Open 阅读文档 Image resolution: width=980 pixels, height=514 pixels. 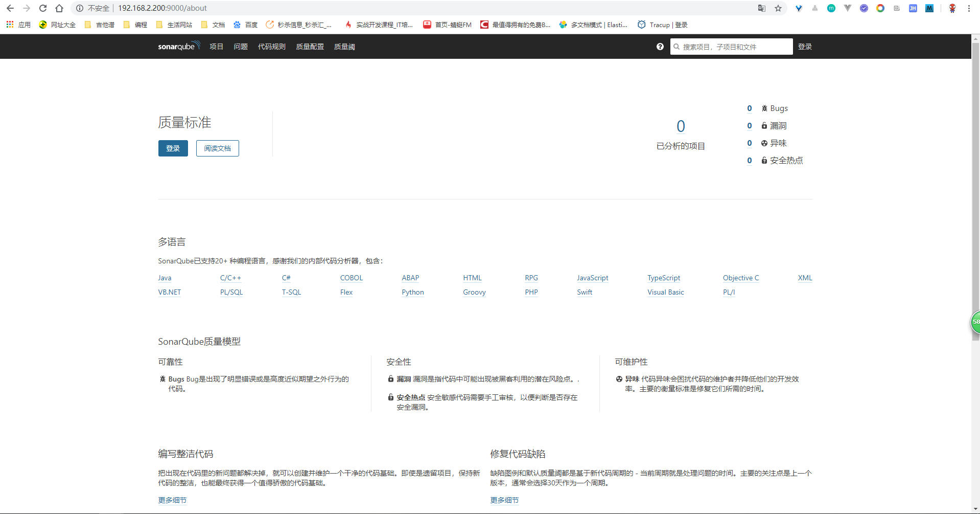[x=217, y=148]
